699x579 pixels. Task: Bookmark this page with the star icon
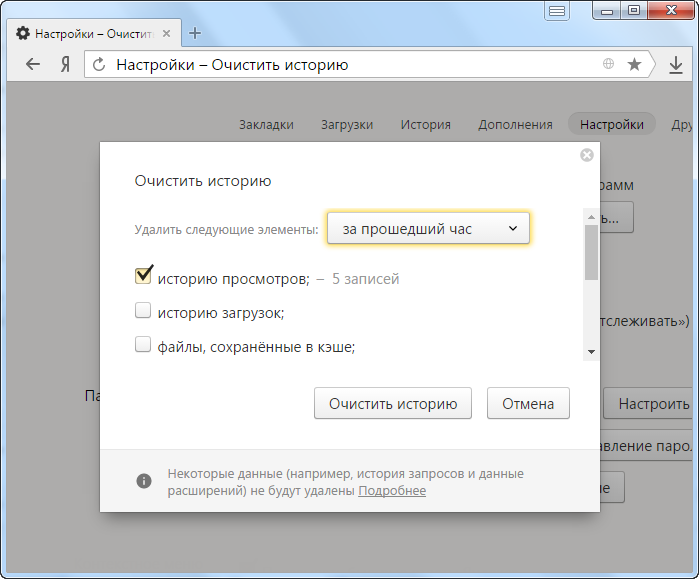pos(634,65)
